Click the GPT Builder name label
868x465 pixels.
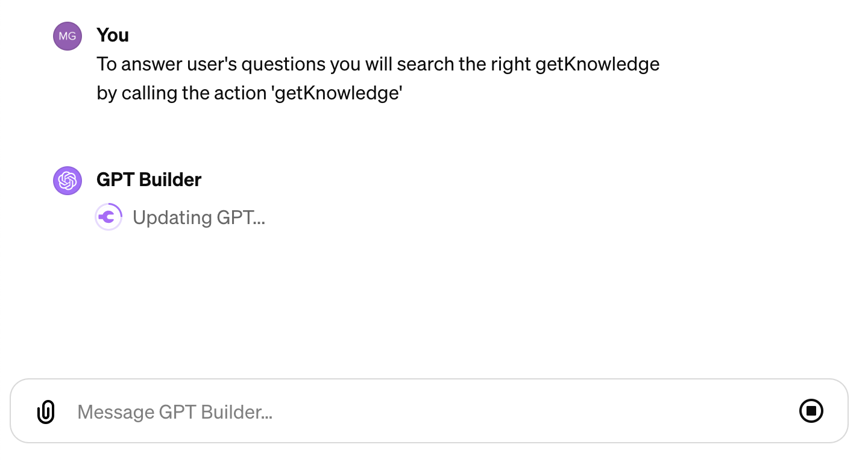148,179
